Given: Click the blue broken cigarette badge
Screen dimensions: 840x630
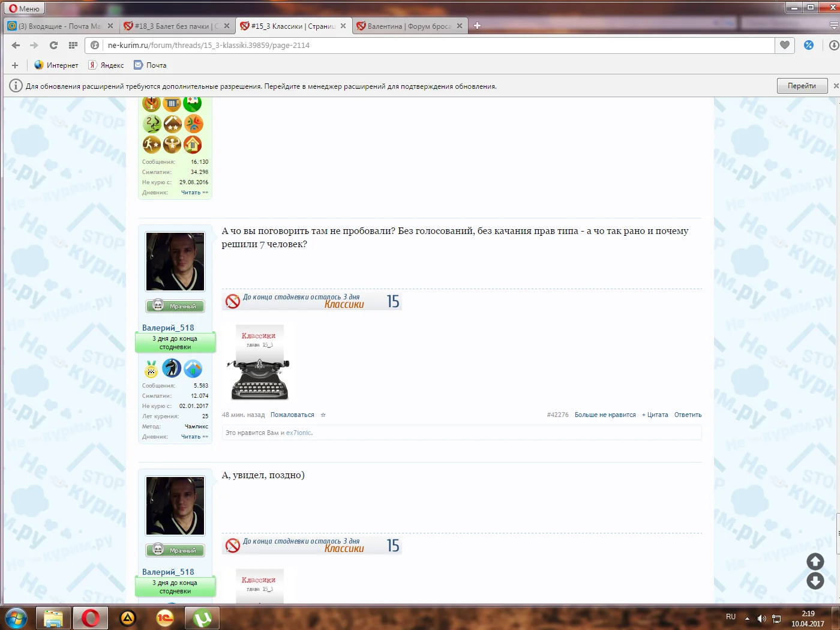Looking at the screenshot, I should click(x=193, y=368).
